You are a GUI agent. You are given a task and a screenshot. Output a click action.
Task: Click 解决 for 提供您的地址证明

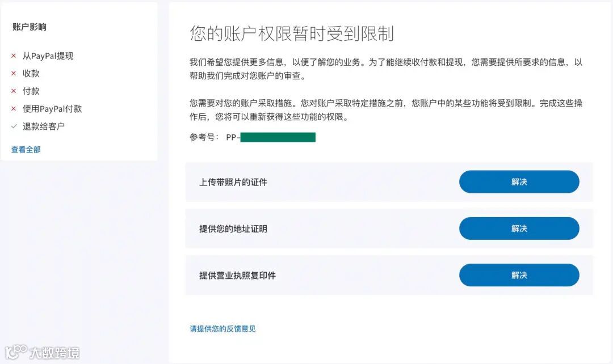[519, 228]
